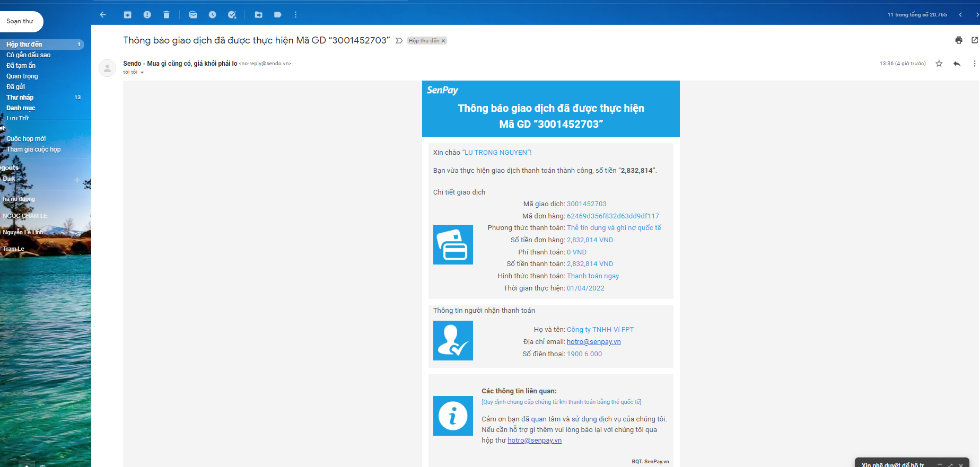The width and height of the screenshot is (980, 467).
Task: Open the Có gắn dấu sao folder
Action: tap(29, 55)
